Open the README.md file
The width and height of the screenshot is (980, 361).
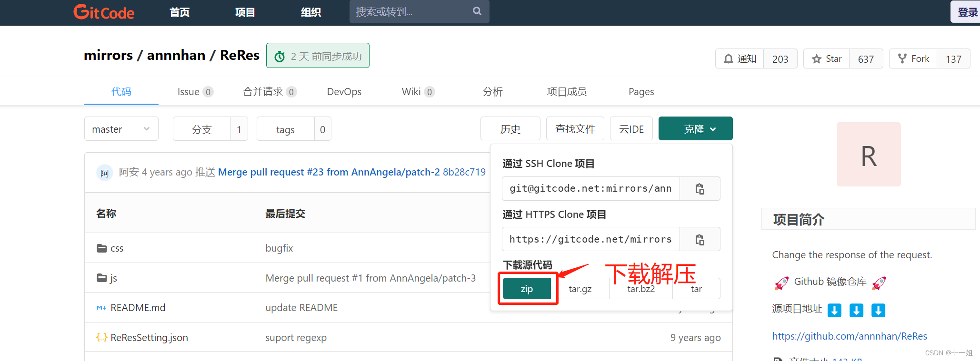click(x=138, y=308)
